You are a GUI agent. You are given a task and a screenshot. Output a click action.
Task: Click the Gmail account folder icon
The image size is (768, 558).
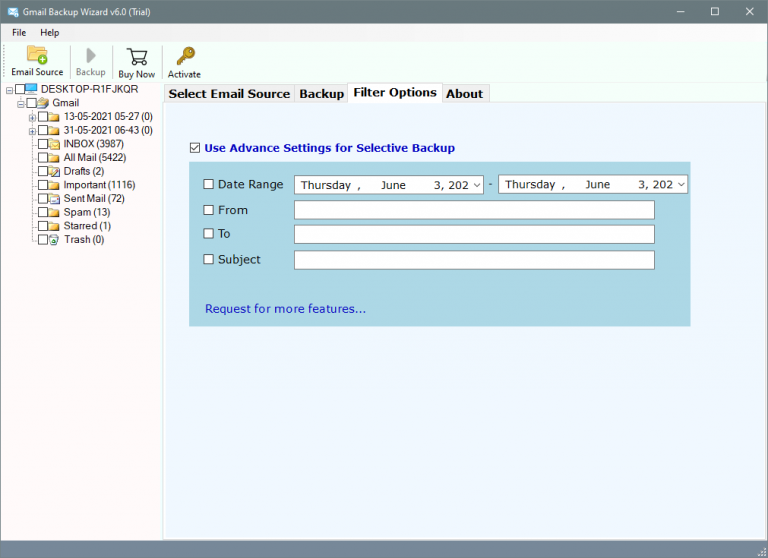click(43, 103)
